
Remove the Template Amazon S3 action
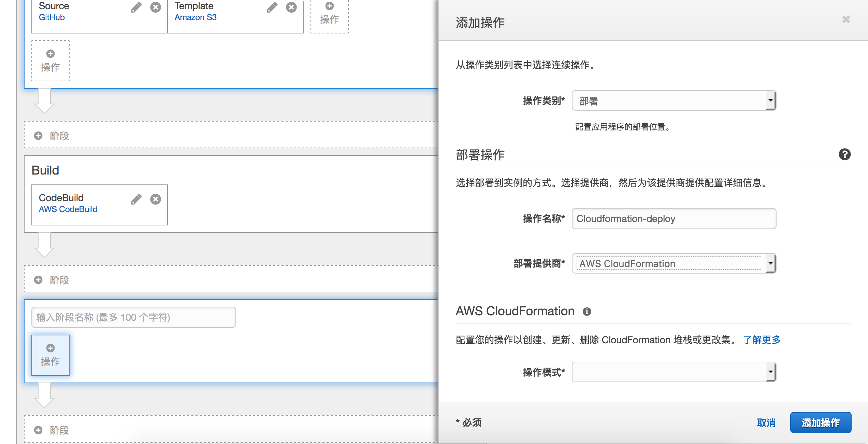click(291, 8)
